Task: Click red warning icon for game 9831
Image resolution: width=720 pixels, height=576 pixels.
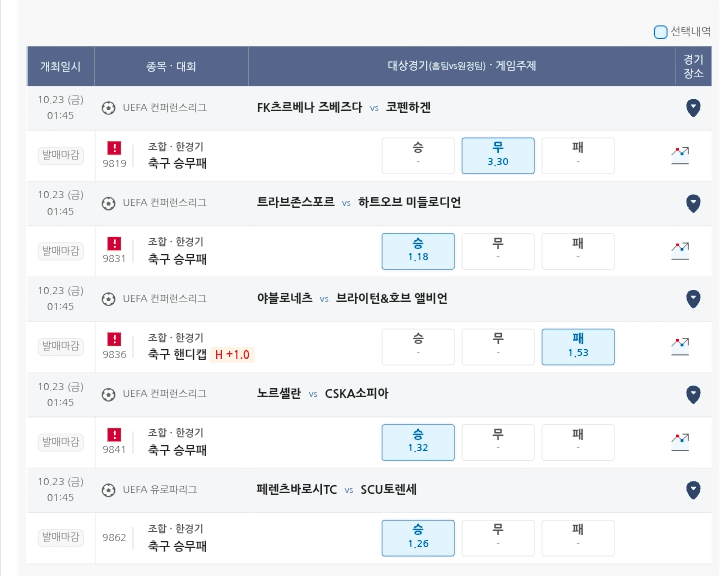Action: click(114, 243)
